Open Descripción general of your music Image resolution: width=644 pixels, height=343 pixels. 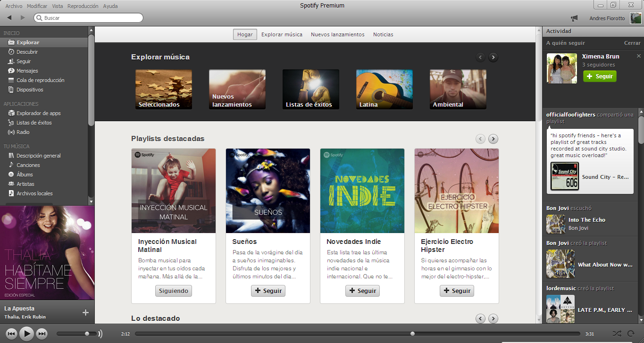[x=44, y=156]
